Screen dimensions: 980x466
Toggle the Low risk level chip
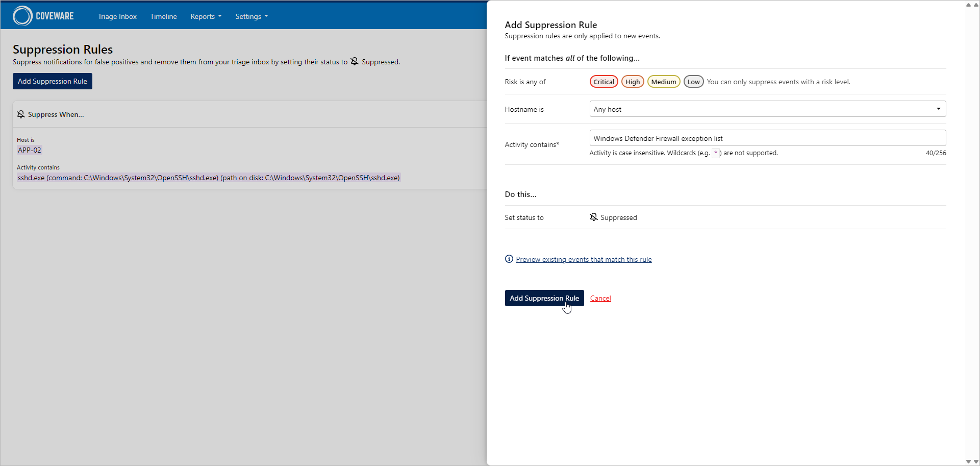tap(694, 82)
